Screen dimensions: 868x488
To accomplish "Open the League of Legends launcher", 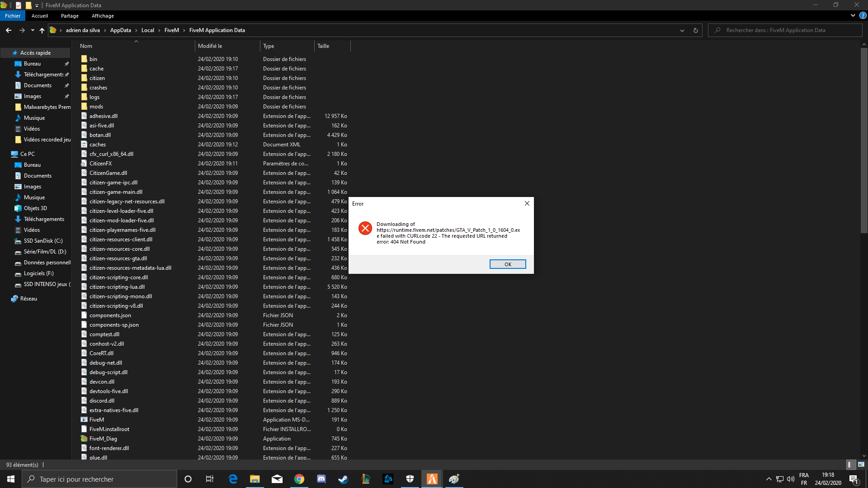I will click(365, 479).
